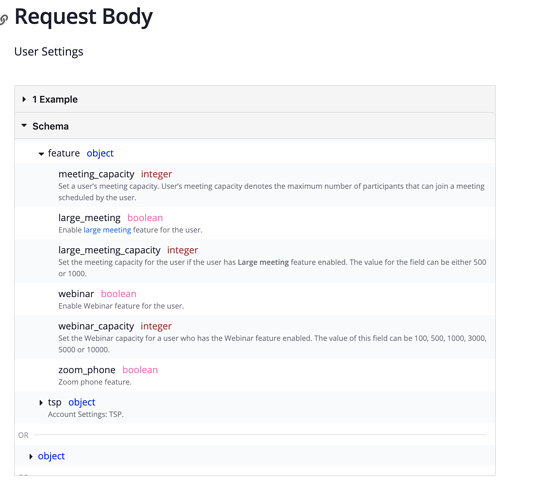Click the Request Body heading

click(x=83, y=17)
